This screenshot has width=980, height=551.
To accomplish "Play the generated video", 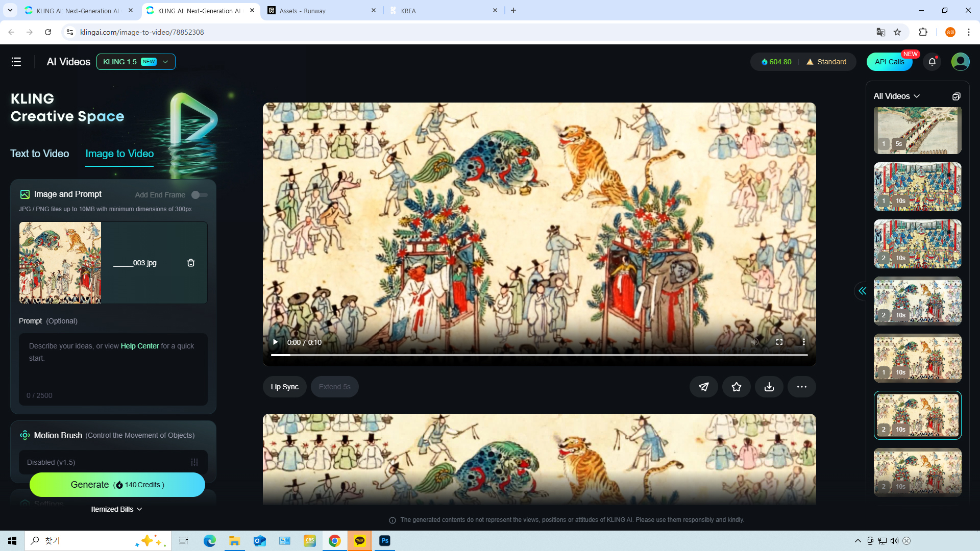I will pos(275,342).
